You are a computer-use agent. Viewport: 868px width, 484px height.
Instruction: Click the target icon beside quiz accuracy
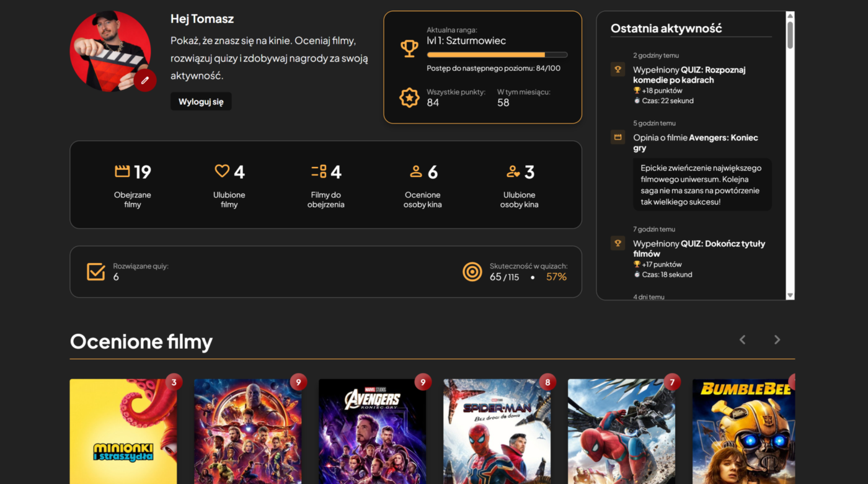pyautogui.click(x=472, y=272)
